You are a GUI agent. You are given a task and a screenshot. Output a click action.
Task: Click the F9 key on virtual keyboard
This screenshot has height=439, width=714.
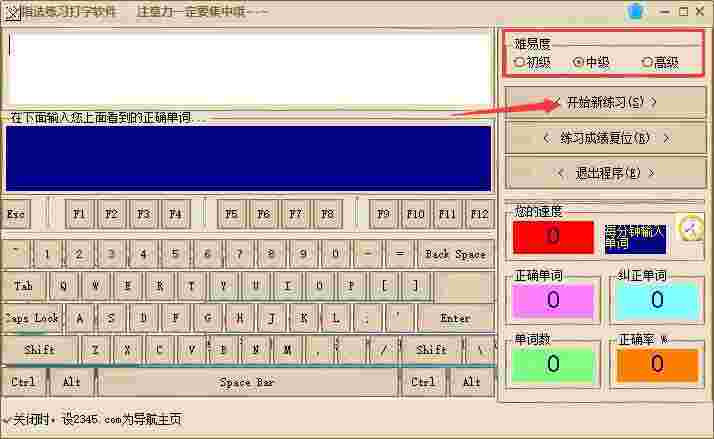383,214
